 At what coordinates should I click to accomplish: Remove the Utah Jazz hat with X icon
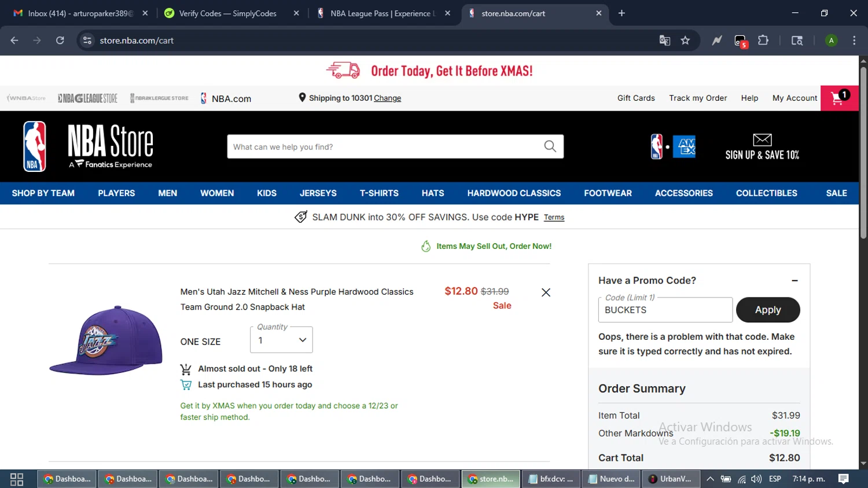coord(546,292)
